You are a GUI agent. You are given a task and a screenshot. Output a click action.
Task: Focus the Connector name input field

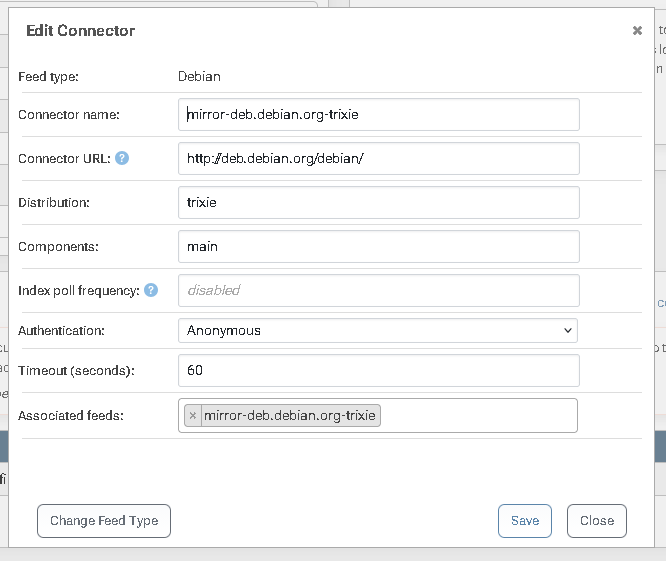(x=378, y=114)
